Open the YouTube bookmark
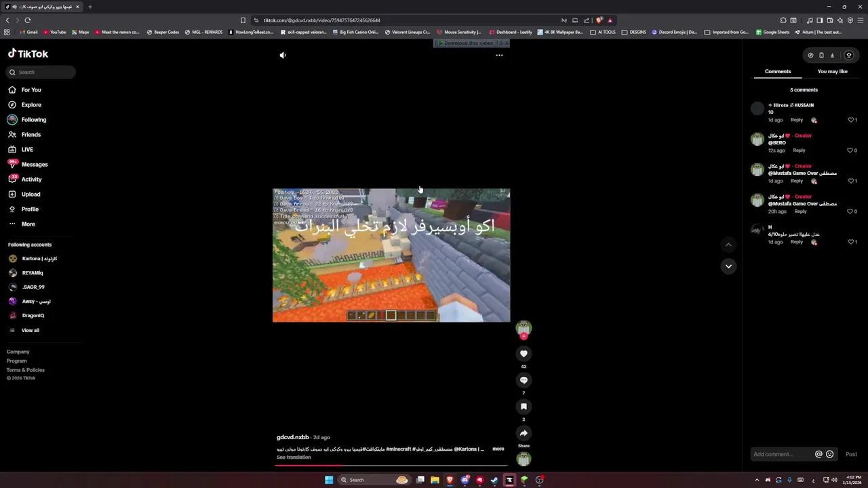 [x=54, y=32]
